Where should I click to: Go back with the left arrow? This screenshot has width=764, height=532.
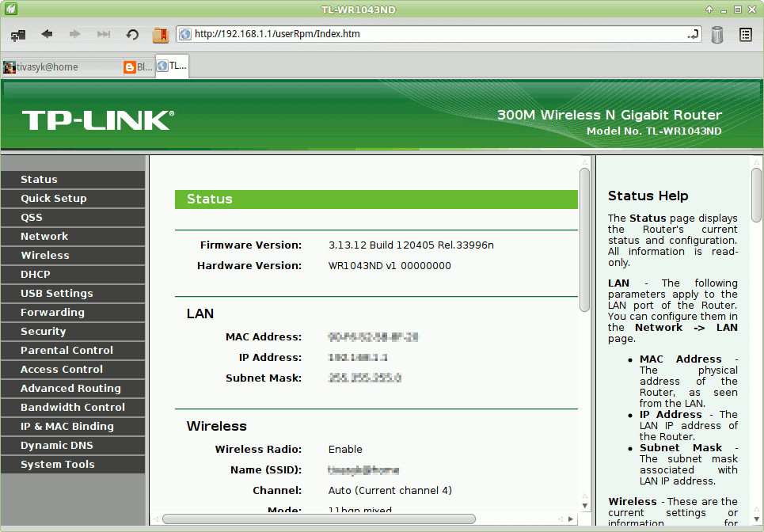[47, 34]
